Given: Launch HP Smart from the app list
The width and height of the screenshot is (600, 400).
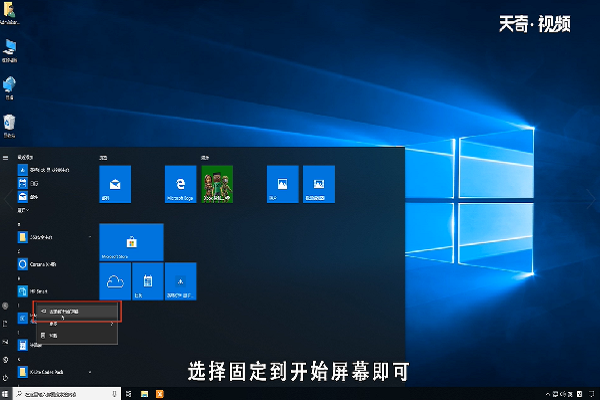Looking at the screenshot, I should point(54,291).
